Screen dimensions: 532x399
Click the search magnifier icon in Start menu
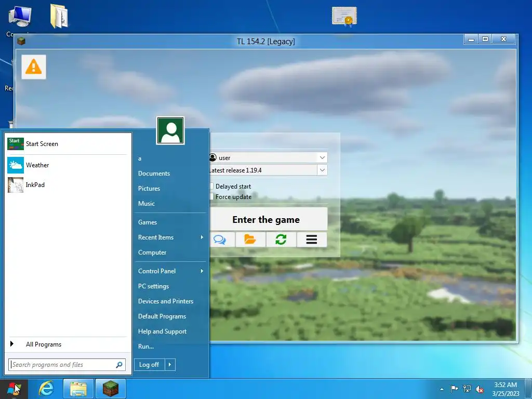[119, 365]
